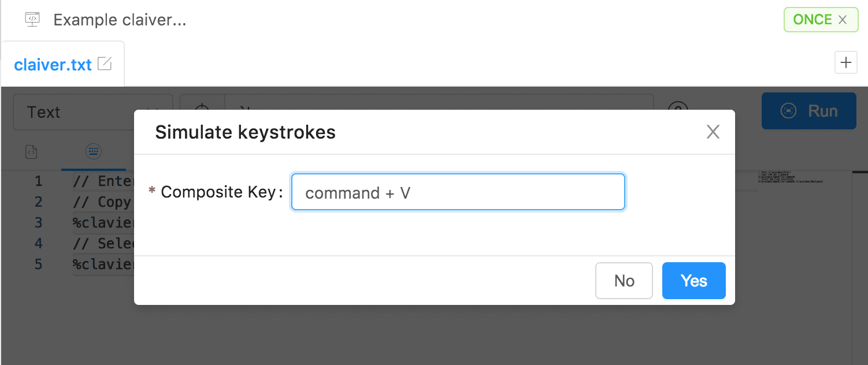Open the Text type dropdown
This screenshot has width=868, height=365.
92,112
